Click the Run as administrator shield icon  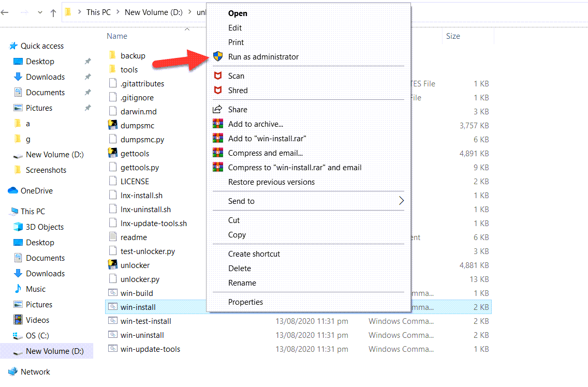point(218,57)
